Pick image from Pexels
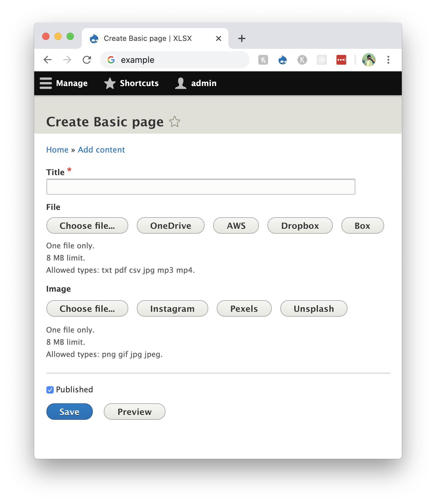This screenshot has width=436, height=504. click(244, 308)
